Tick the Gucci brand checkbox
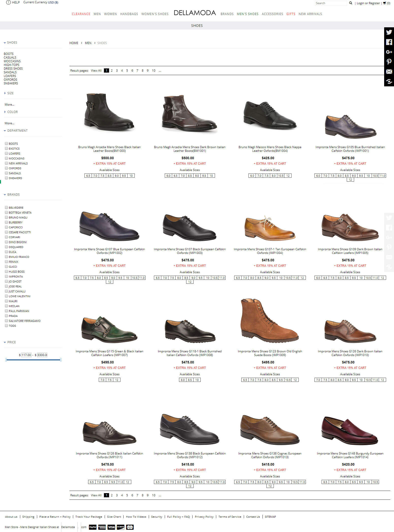 [x=6, y=266]
